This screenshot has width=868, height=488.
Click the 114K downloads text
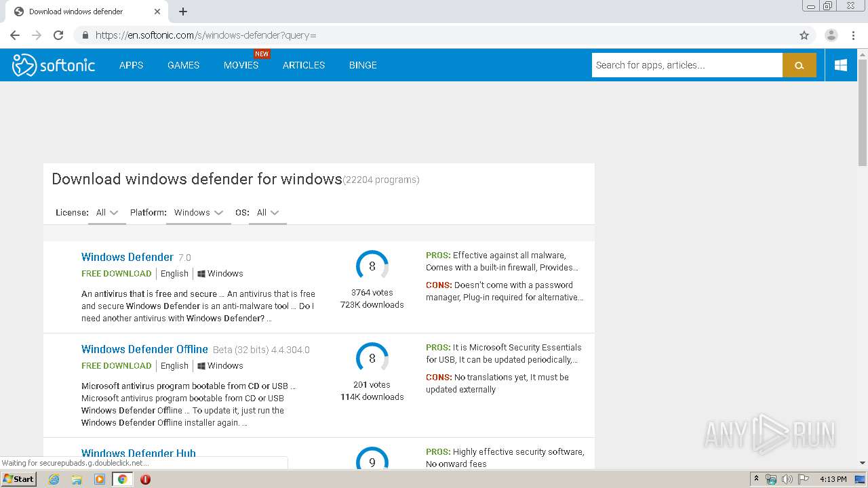pos(372,397)
